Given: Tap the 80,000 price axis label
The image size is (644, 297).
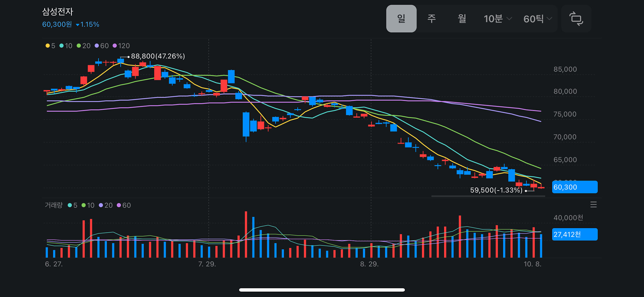Looking at the screenshot, I should [565, 91].
